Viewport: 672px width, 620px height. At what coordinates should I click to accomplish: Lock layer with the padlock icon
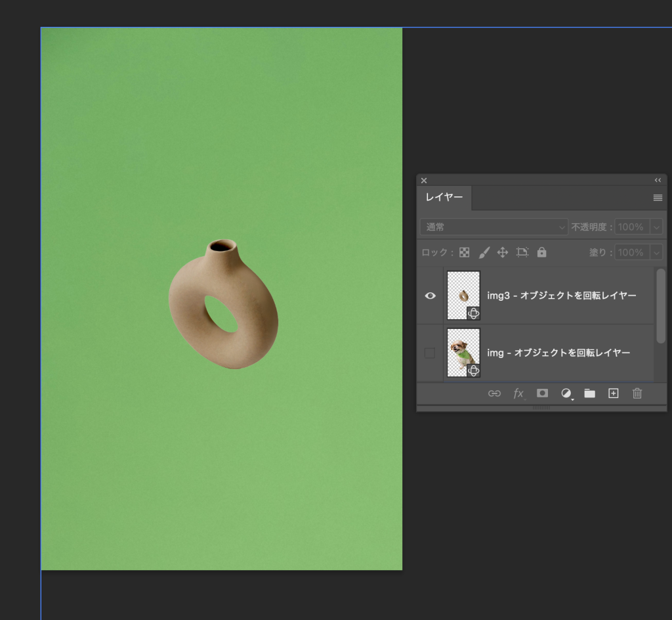coord(541,252)
